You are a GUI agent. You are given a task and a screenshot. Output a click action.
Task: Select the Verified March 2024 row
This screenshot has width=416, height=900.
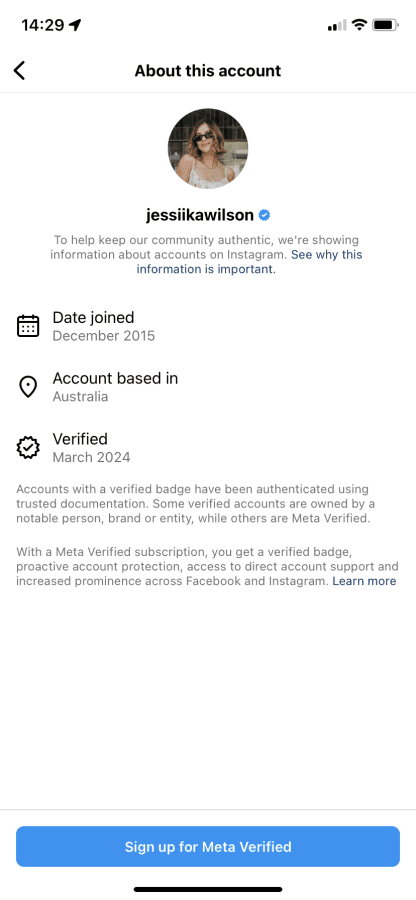[208, 448]
